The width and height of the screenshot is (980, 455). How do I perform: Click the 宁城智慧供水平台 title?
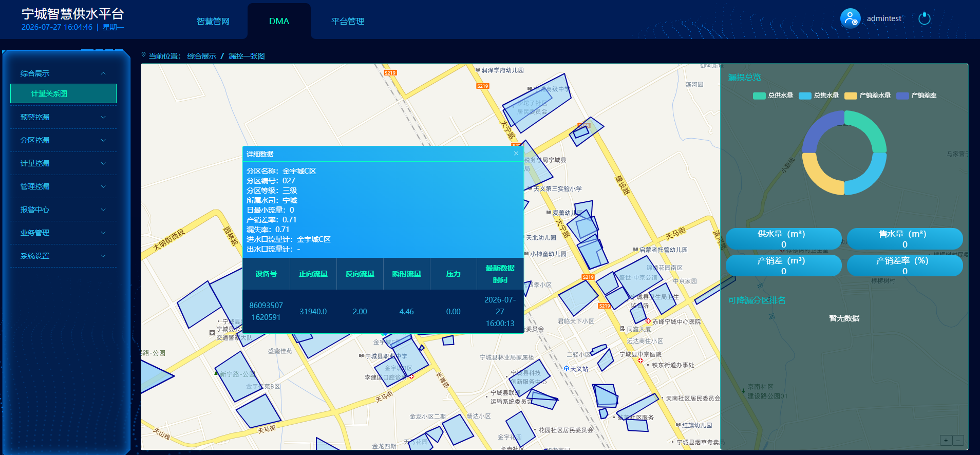coord(73,14)
